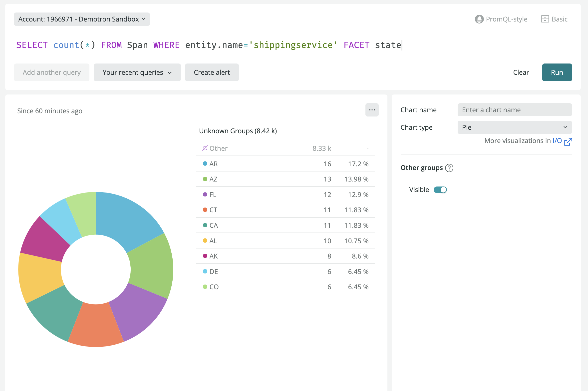Click the PromQL flame icon

(479, 19)
